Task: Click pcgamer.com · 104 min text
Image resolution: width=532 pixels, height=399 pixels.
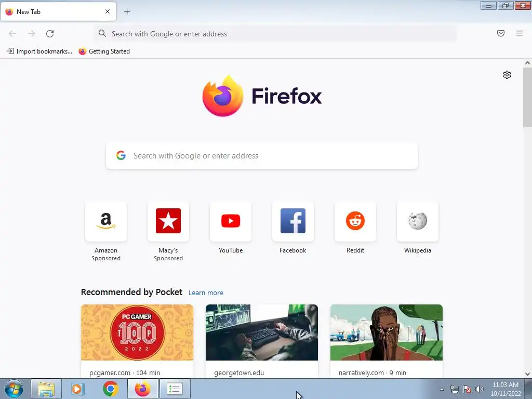Action: (x=125, y=373)
